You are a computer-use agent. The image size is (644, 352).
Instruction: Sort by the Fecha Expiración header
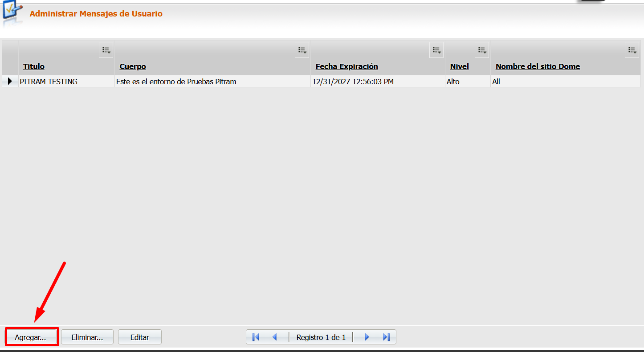[346, 66]
